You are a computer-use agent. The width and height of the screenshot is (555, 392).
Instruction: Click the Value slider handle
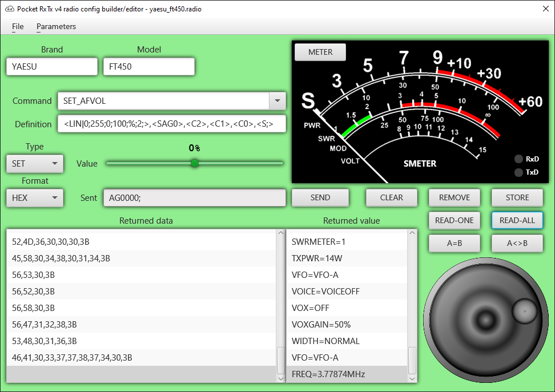coord(194,163)
